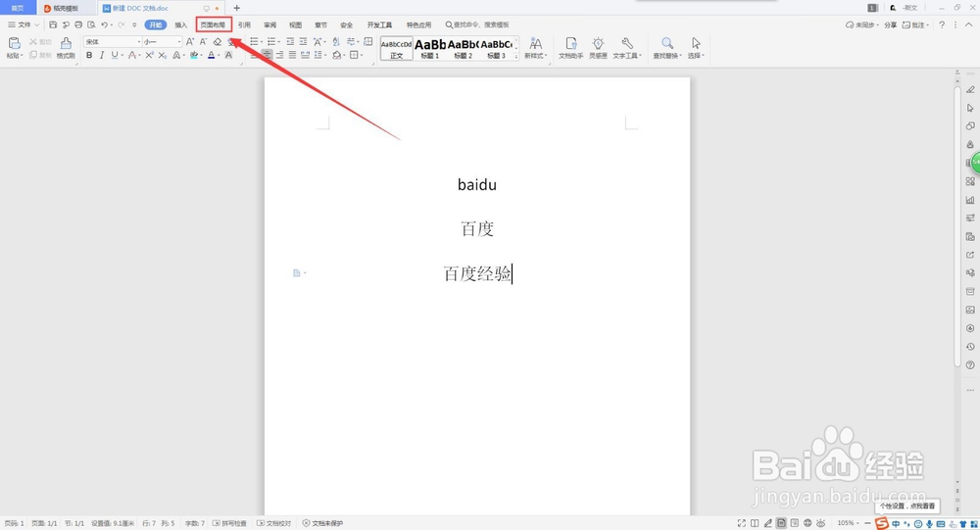Switch to the 插入 ribbon tab
Image resolution: width=980 pixels, height=530 pixels.
pyautogui.click(x=180, y=25)
